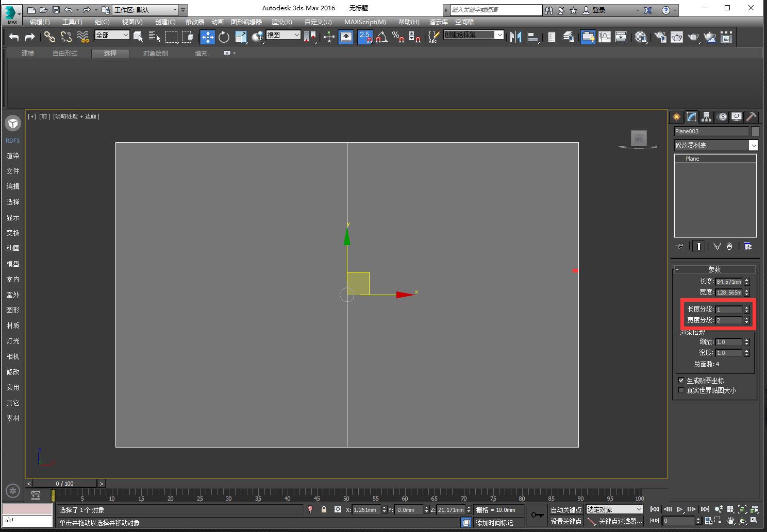Click the Play Animation button
Screen dimensions: 767x532
tap(680, 509)
